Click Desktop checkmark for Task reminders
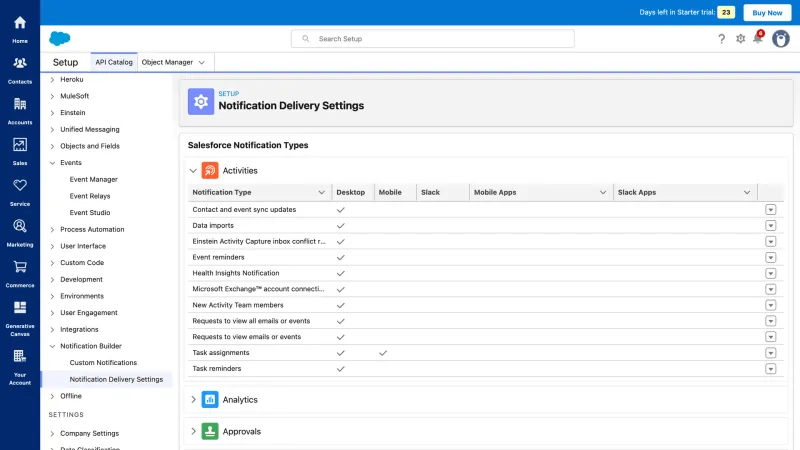800x450 pixels. [341, 368]
